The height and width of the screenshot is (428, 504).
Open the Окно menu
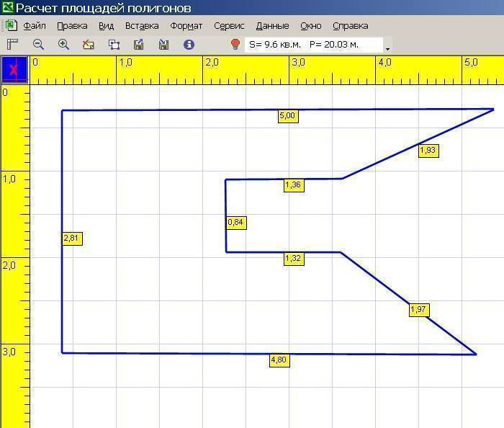click(x=310, y=26)
